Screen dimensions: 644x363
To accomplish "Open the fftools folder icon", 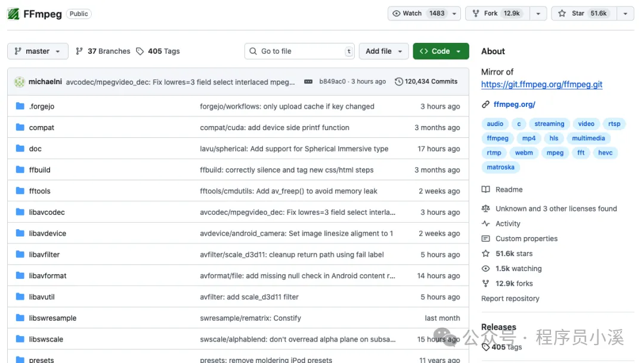I will (20, 190).
